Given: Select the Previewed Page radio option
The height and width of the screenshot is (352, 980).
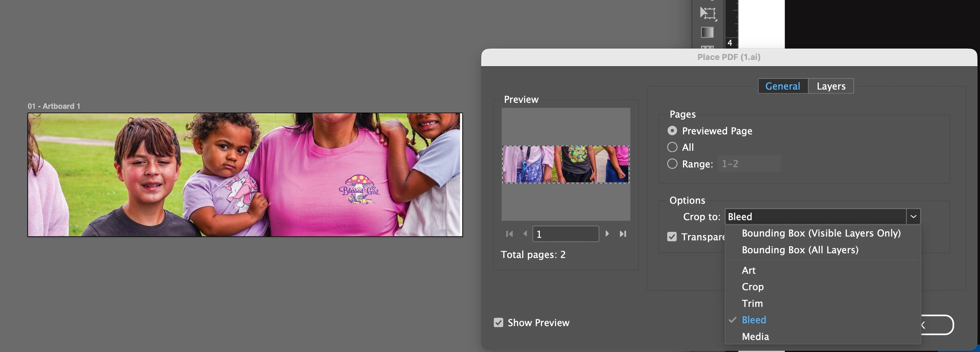Looking at the screenshot, I should pos(672,131).
